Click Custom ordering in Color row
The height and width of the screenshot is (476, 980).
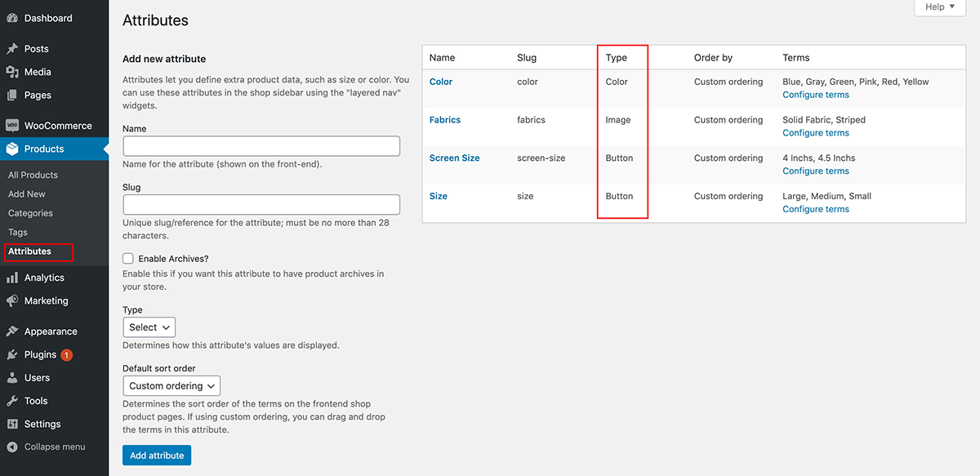tap(728, 82)
